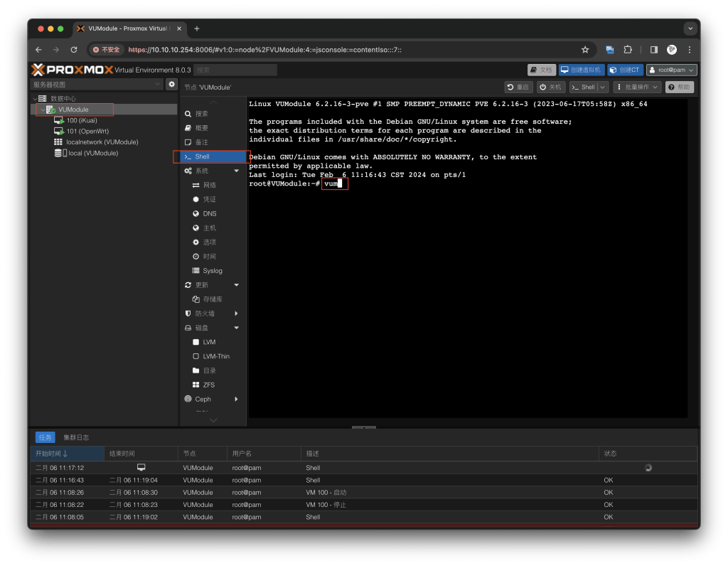728x566 pixels.
Task: Bookmark this page with the star icon
Action: (585, 50)
